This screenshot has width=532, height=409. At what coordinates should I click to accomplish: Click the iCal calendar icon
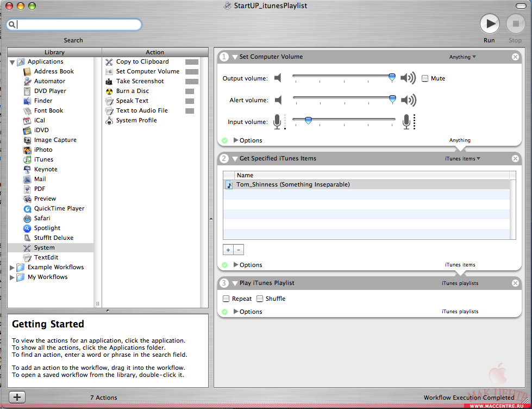pos(27,121)
